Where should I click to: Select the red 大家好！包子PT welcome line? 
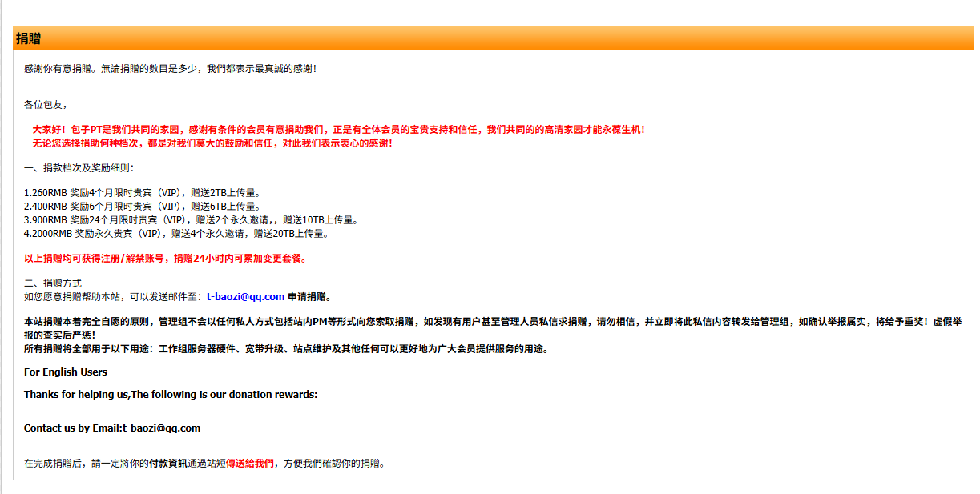click(x=338, y=129)
